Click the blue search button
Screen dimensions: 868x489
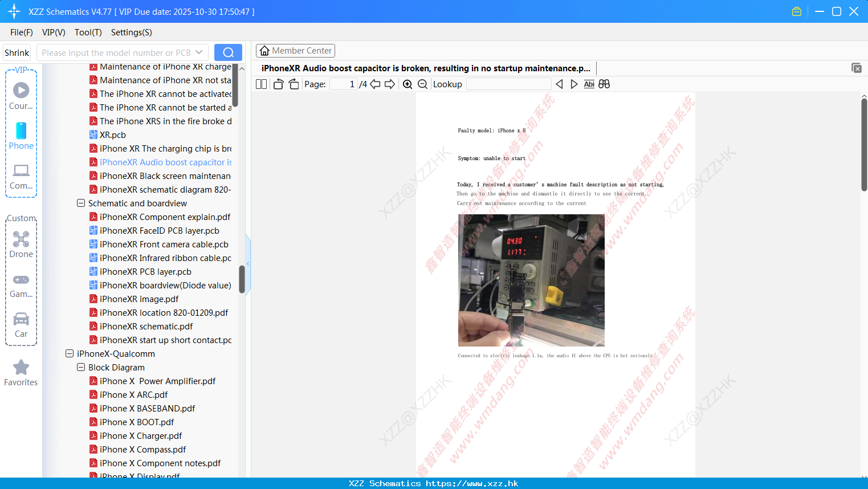click(x=228, y=52)
